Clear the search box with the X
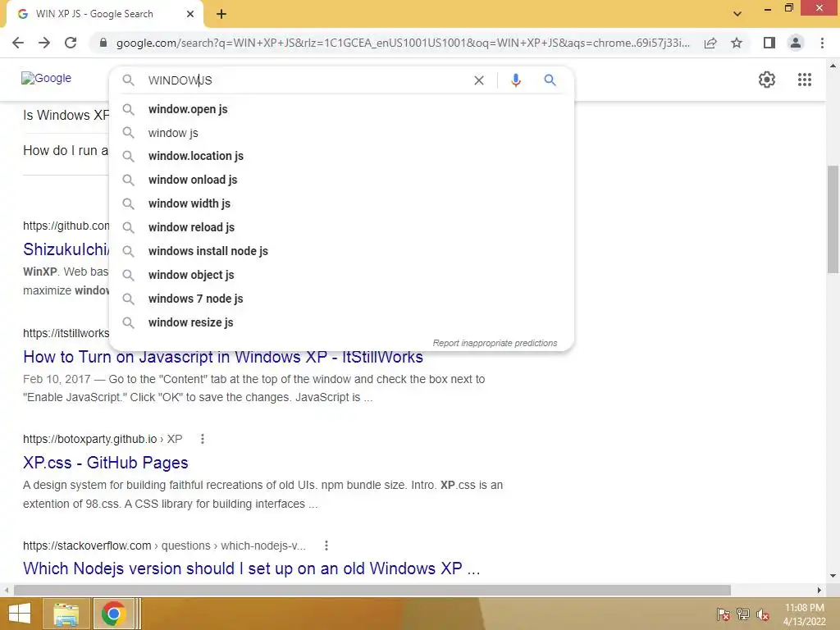This screenshot has height=630, width=840. click(479, 80)
